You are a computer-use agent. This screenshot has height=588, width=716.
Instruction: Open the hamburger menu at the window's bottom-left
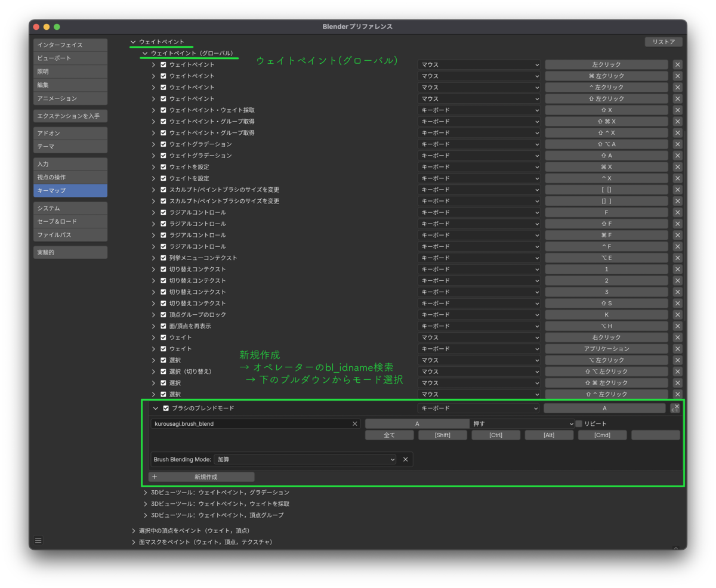[x=38, y=540]
